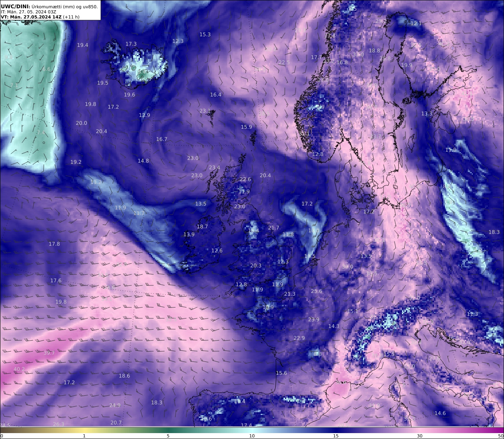Click the 16.7 value in the swirl

click(x=162, y=139)
